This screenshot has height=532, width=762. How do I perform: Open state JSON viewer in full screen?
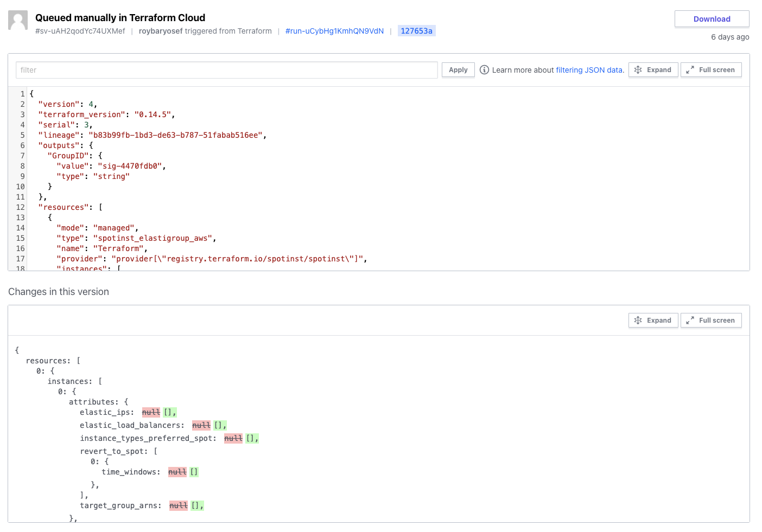[710, 70]
